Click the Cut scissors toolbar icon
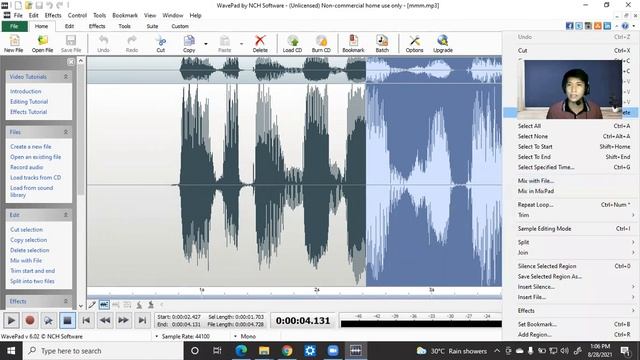 (x=160, y=43)
